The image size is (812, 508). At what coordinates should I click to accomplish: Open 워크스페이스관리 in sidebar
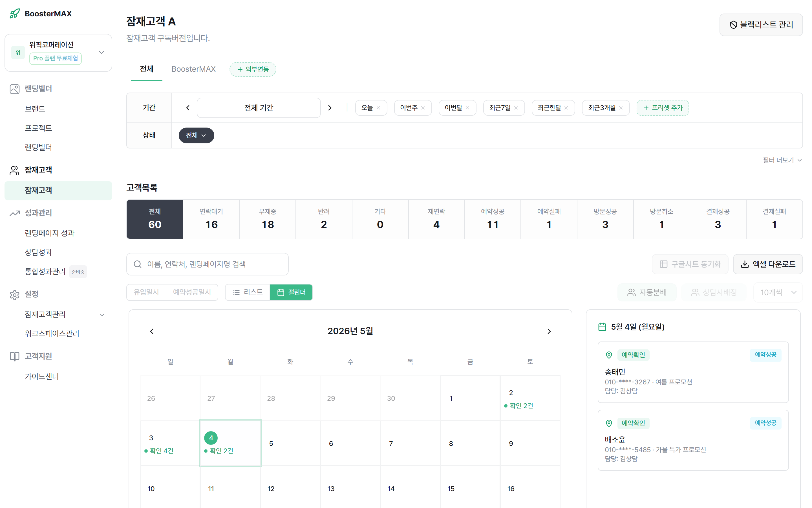52,334
